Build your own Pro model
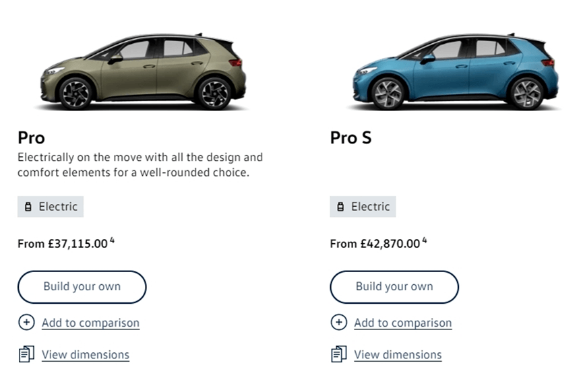 tap(82, 287)
